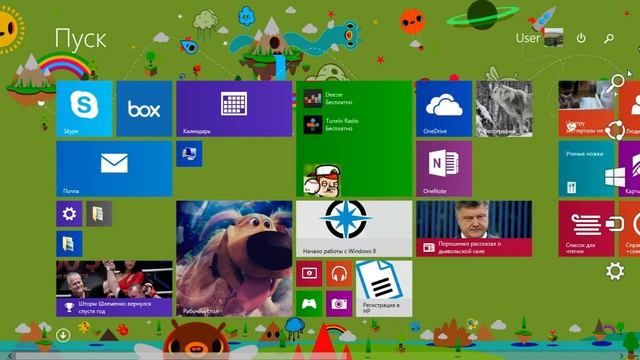
Task: Open the PC settings gear tile
Action: click(69, 213)
